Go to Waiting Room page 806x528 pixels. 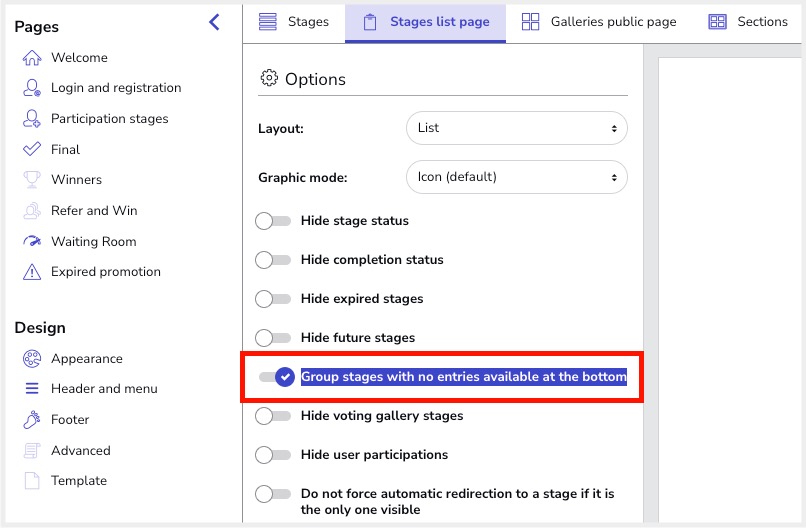coord(94,242)
